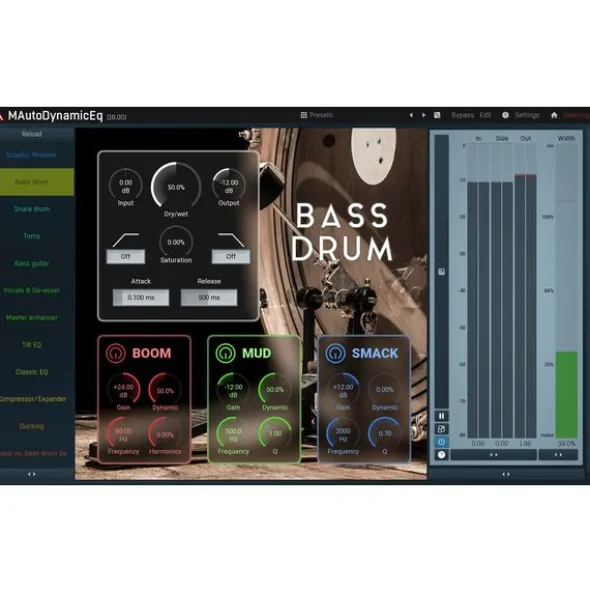Pause the meters with pause icon
Screen dimensions: 590x591
(x=441, y=416)
